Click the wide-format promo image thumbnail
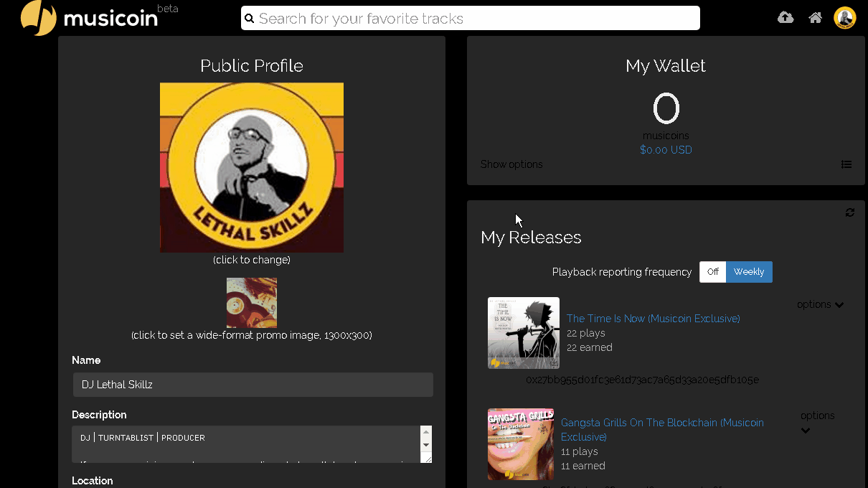This screenshot has width=868, height=488. [252, 303]
